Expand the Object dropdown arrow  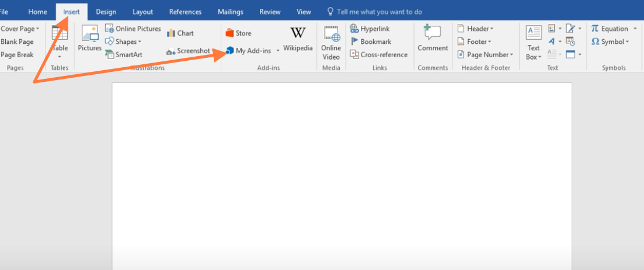point(580,54)
